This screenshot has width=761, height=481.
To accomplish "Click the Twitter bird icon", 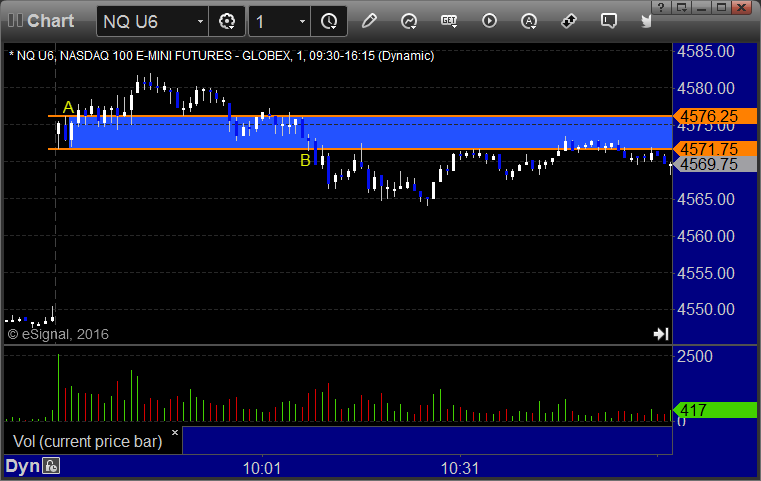I will (646, 21).
